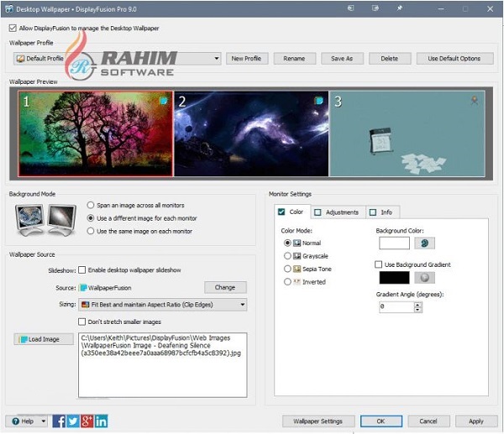Click the white Background Color swatch

pos(394,243)
